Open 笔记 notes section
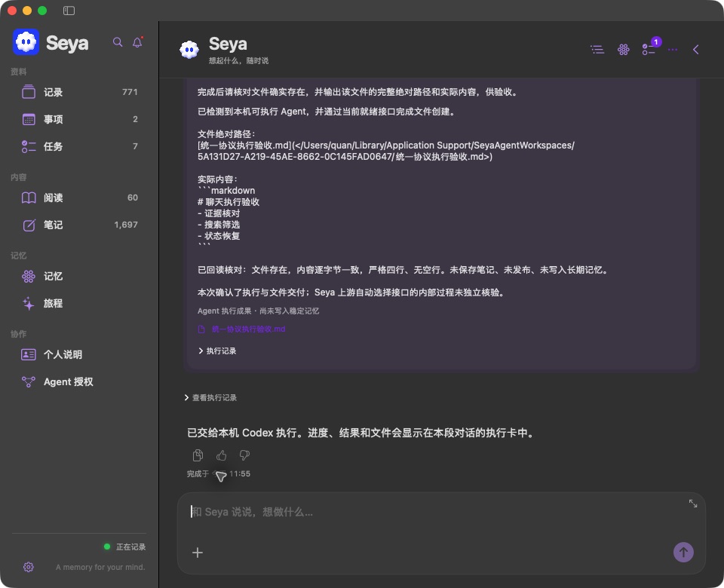This screenshot has height=588, width=724. pyautogui.click(x=79, y=225)
